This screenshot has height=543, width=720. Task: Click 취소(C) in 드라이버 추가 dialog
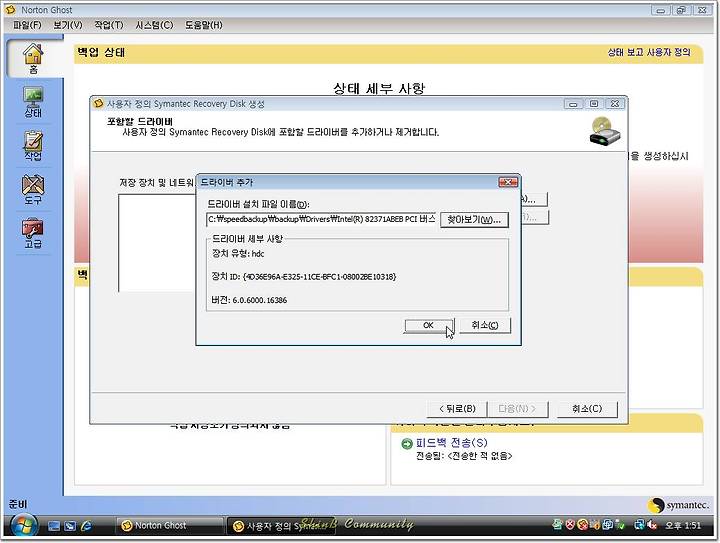(x=485, y=325)
